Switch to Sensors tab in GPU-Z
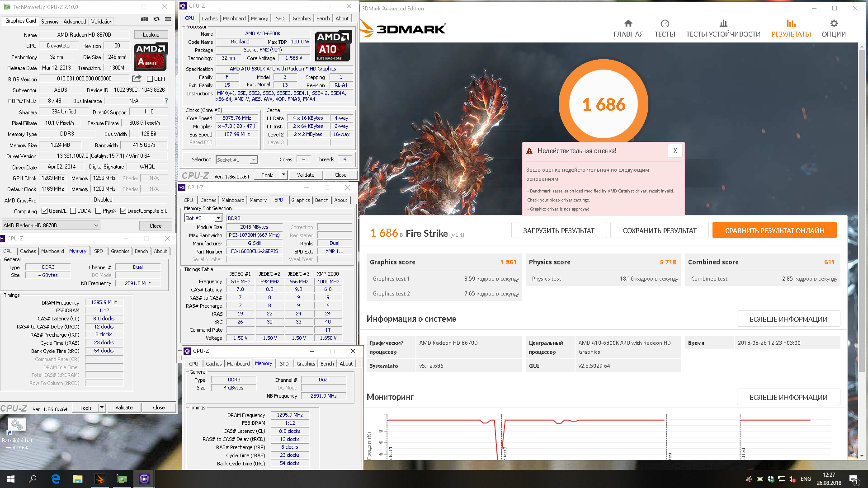 pos(50,21)
